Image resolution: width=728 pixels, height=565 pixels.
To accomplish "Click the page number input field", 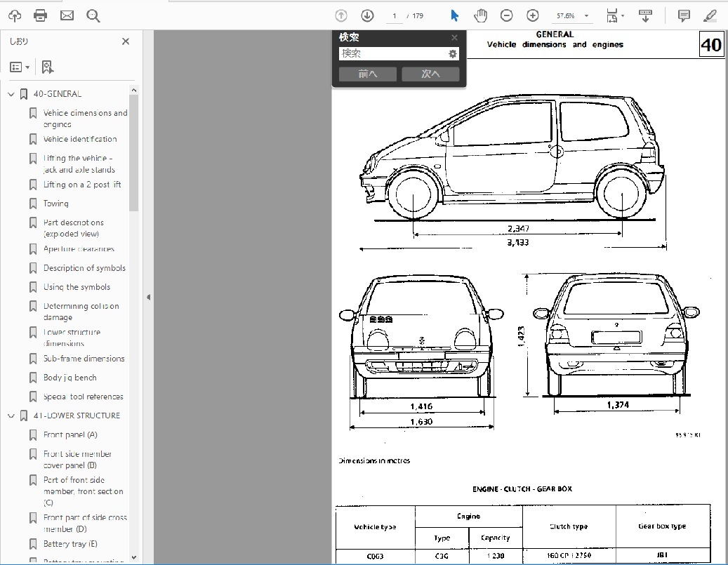I will 394,15.
